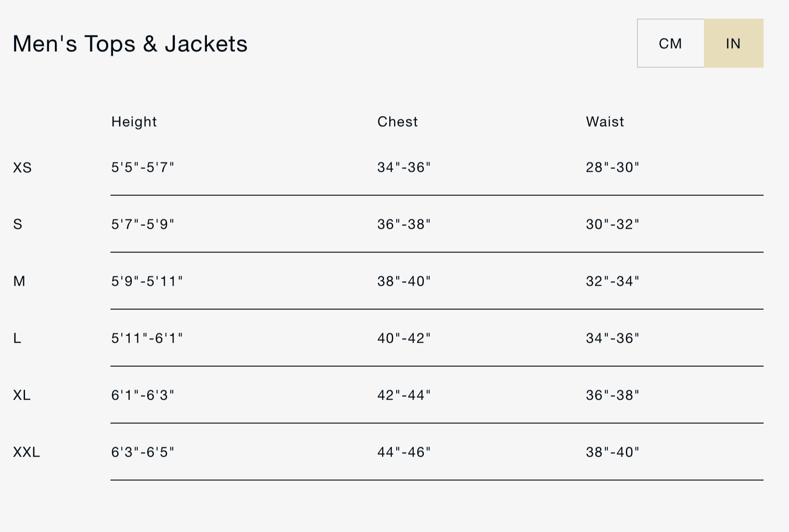The height and width of the screenshot is (532, 789).
Task: Select the S size row label
Action: [x=18, y=224]
